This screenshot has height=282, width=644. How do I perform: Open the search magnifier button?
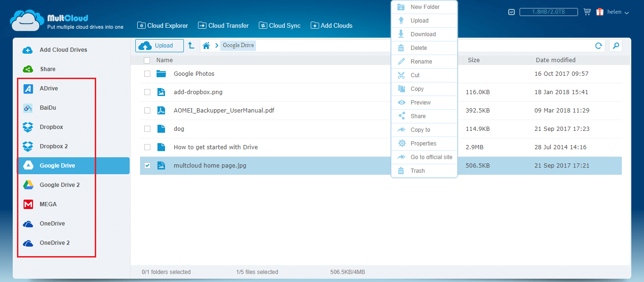615,46
